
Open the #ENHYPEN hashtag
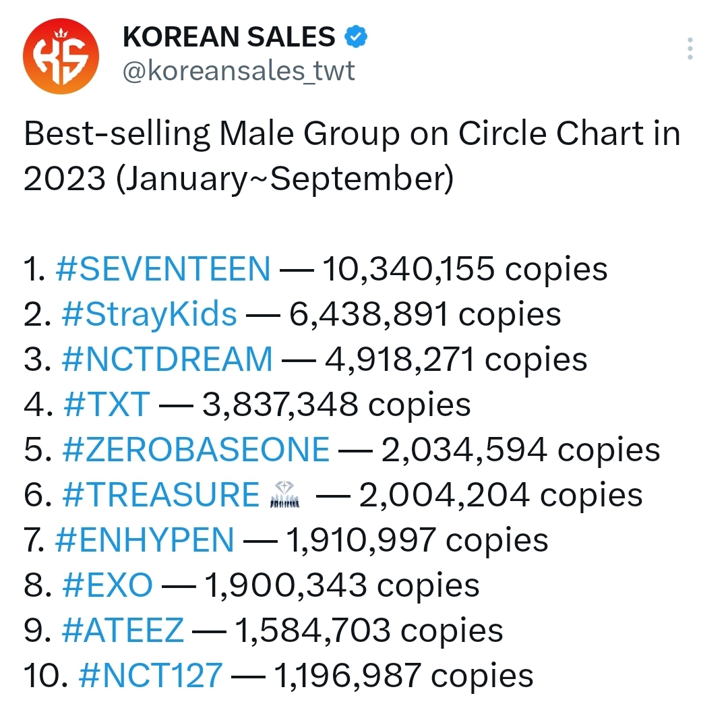tap(144, 540)
